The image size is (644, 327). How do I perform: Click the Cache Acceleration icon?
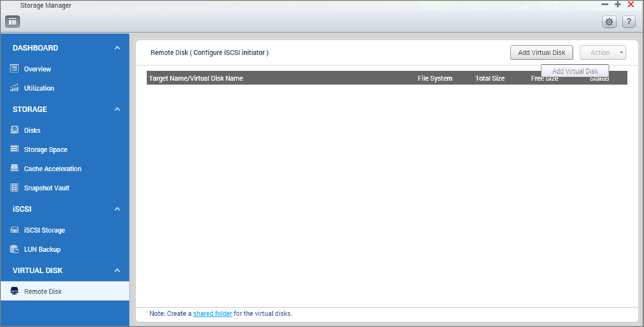point(14,169)
